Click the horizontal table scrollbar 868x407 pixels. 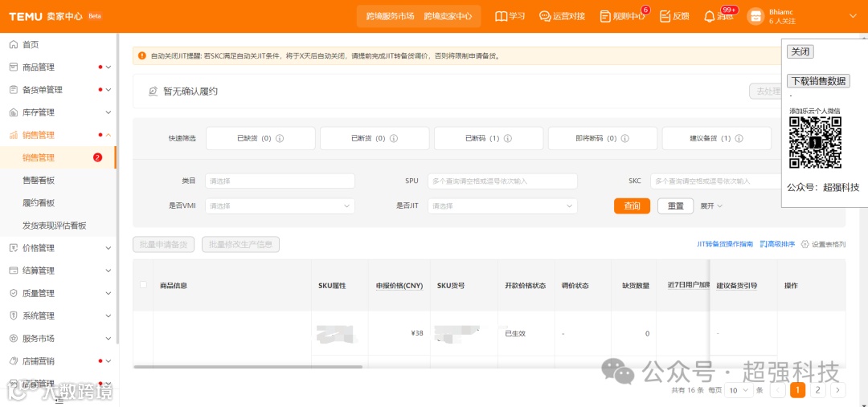[248, 367]
